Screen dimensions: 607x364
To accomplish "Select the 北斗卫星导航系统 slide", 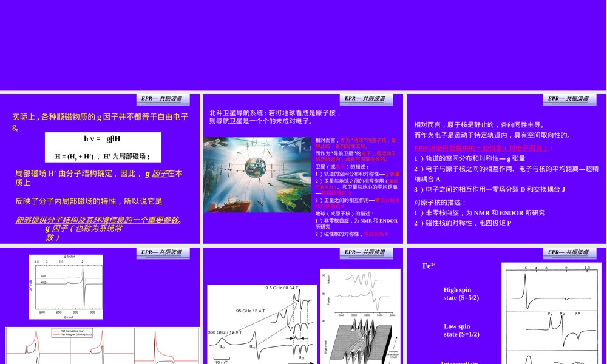I will tap(303, 169).
